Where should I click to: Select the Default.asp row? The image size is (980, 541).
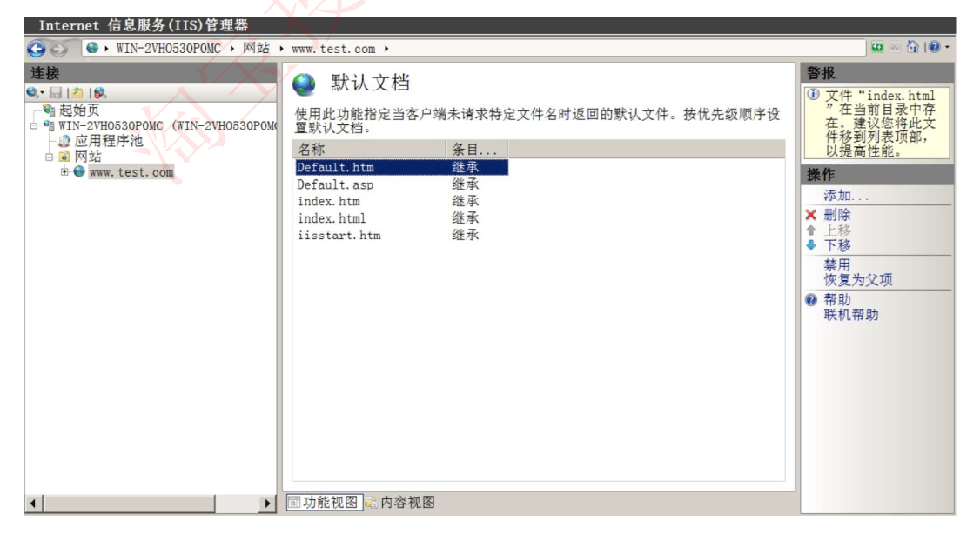(401, 185)
